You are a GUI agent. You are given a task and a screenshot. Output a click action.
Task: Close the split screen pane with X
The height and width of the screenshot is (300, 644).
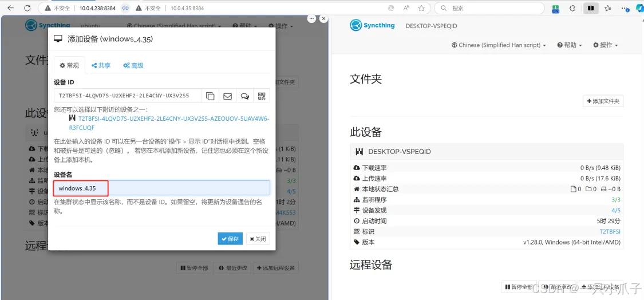(x=323, y=18)
